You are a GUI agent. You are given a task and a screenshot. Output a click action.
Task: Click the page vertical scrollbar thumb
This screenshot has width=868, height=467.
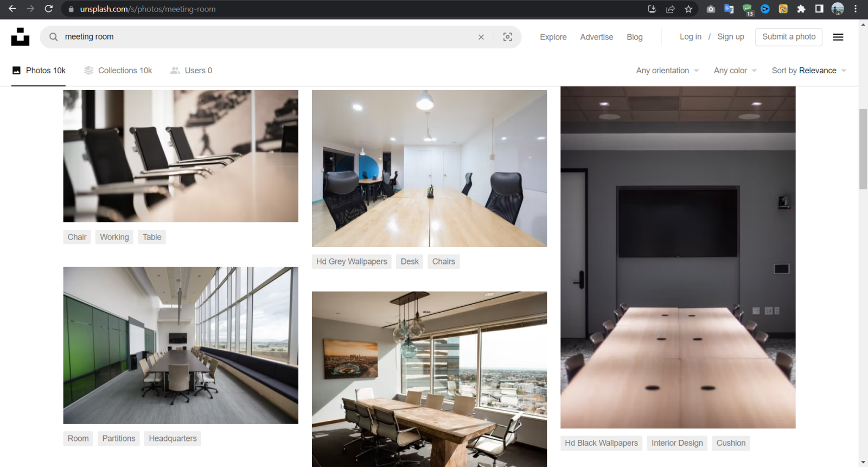coord(863,149)
